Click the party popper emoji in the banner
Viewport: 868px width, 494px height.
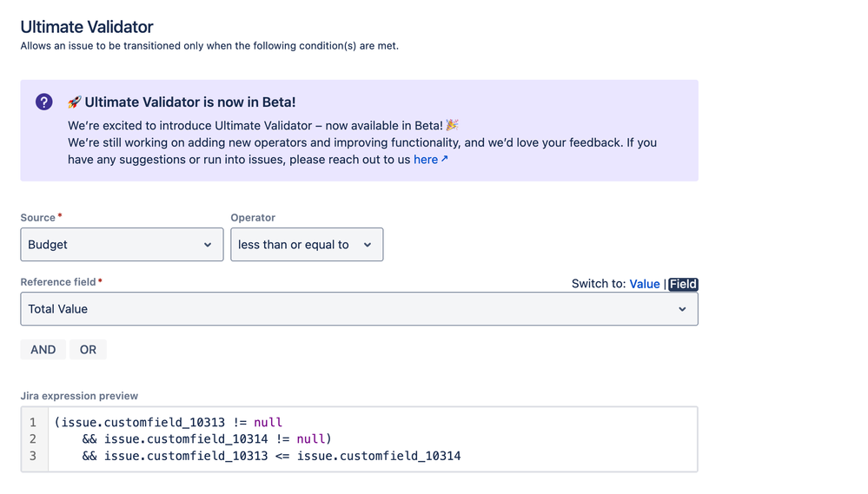pyautogui.click(x=452, y=125)
